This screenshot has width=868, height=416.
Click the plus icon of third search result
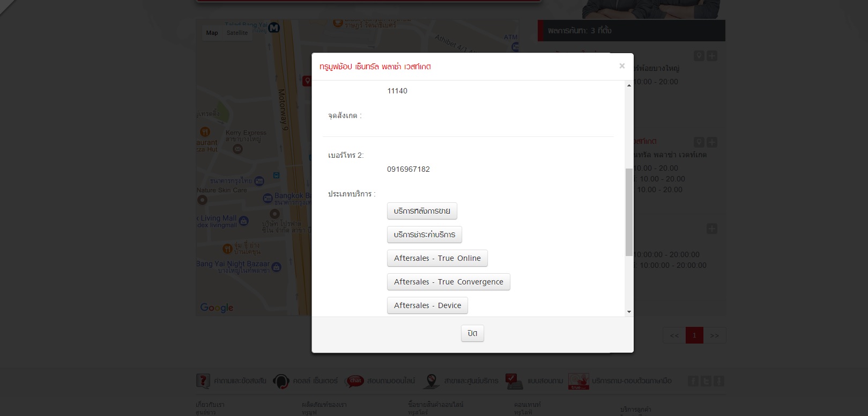[x=712, y=229]
